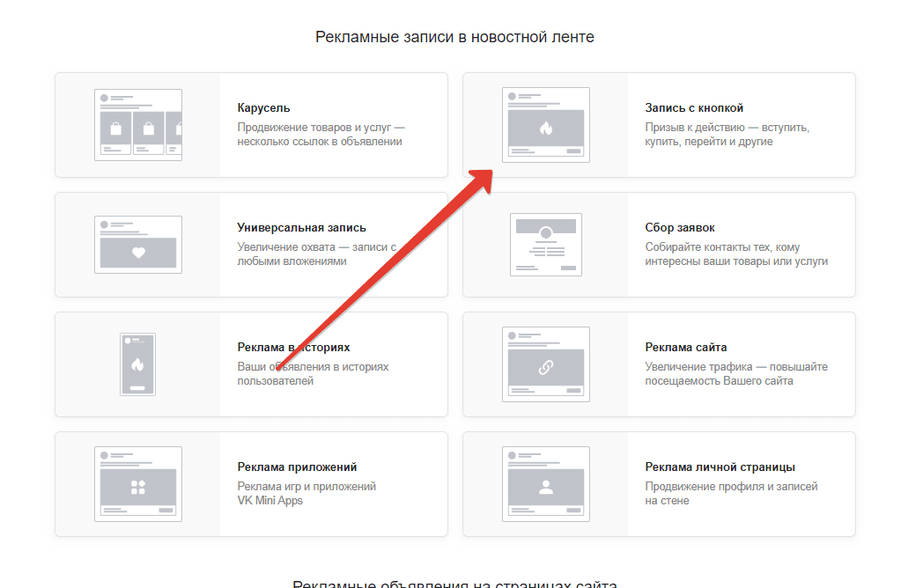Select the Реклама сайта title
The width and height of the screenshot is (901, 588).
[x=686, y=348]
